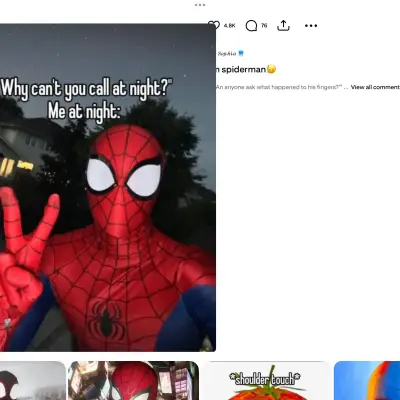Click the small three-dot handle at top
This screenshot has width=400, height=400.
click(x=200, y=5)
